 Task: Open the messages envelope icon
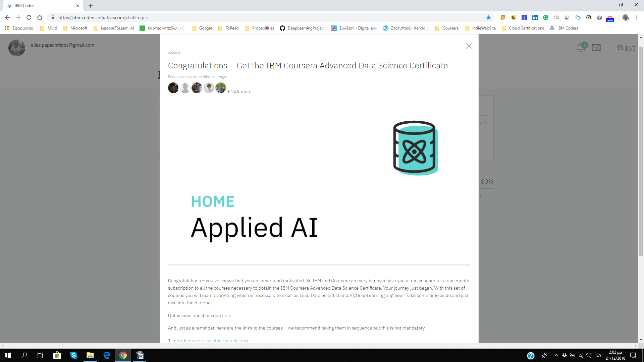pyautogui.click(x=596, y=47)
